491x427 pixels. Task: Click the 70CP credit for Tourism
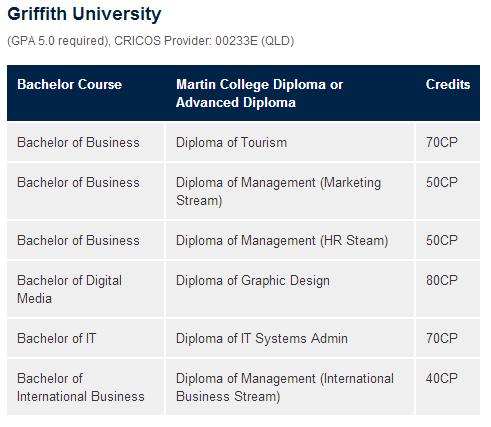coord(442,142)
